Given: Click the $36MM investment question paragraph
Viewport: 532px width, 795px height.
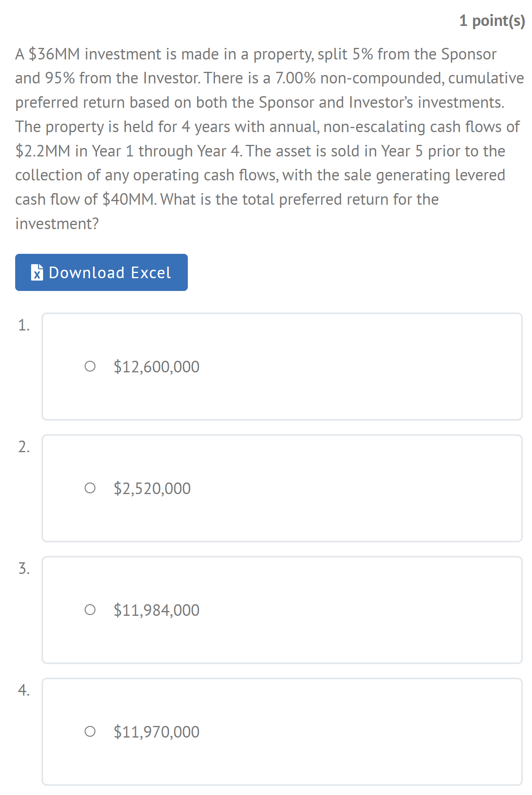Looking at the screenshot, I should coord(269,139).
